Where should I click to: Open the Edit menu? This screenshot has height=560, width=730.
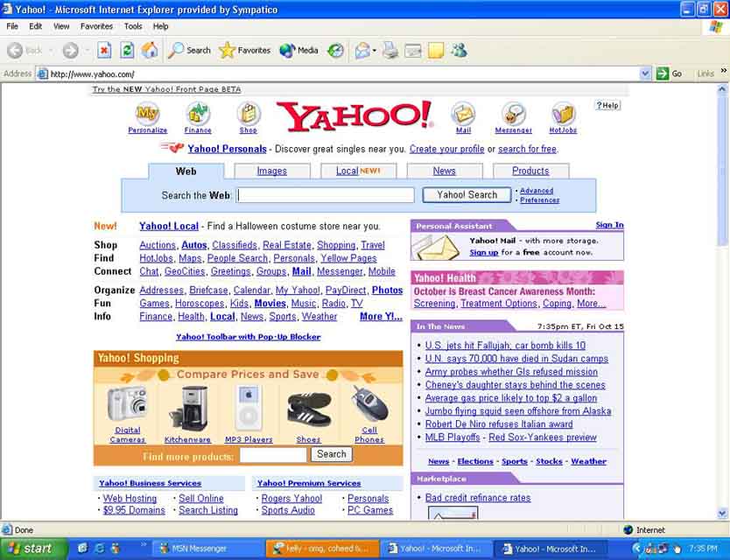35,26
